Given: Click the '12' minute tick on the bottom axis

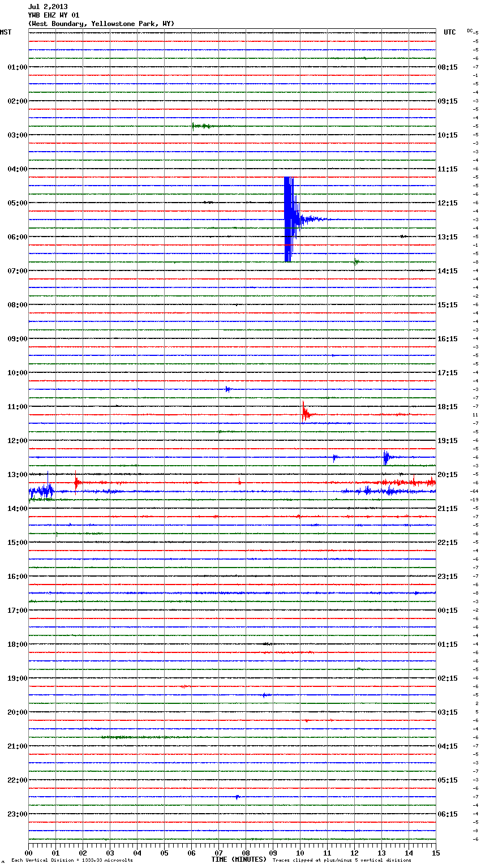Looking at the screenshot, I should (354, 853).
